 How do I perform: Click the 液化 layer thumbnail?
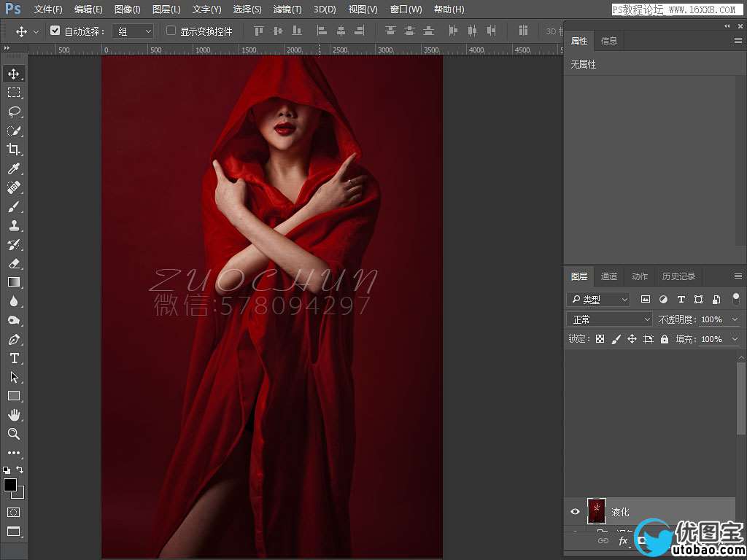coord(597,511)
